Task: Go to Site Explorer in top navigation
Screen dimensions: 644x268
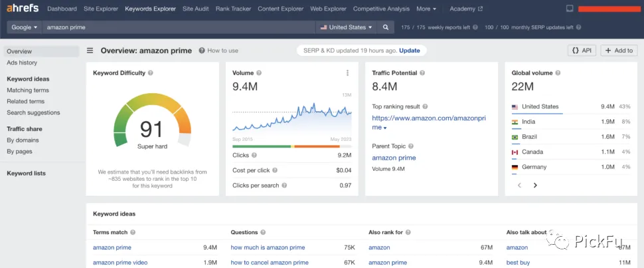Action: tap(101, 9)
